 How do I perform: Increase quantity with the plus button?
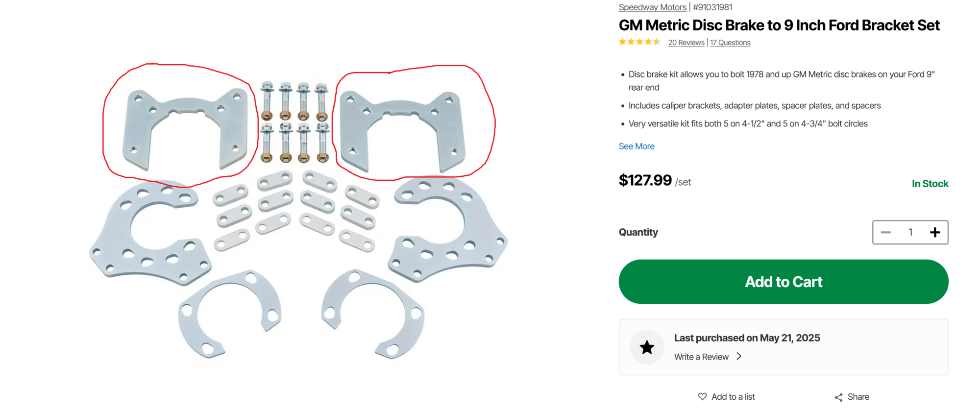point(935,232)
